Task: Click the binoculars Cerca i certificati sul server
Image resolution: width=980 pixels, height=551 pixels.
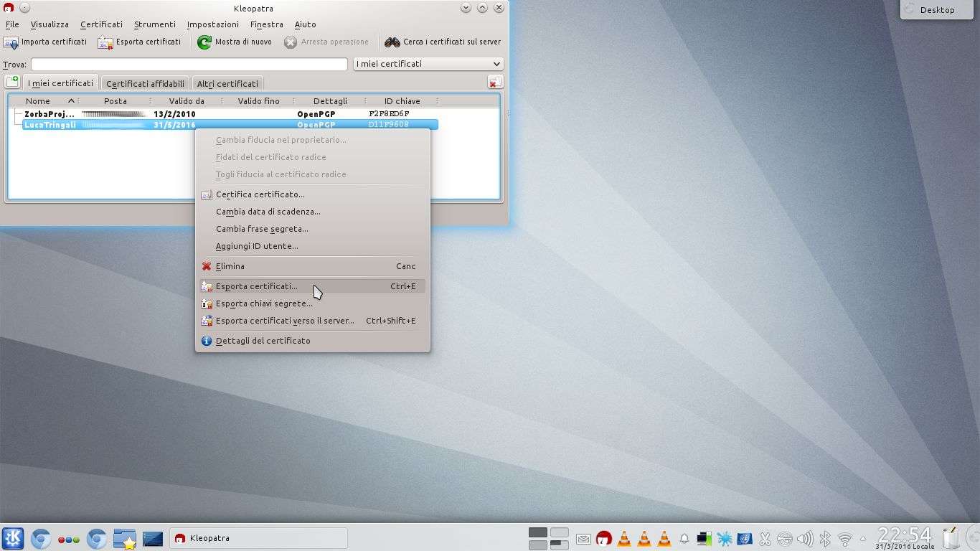Action: [392, 42]
